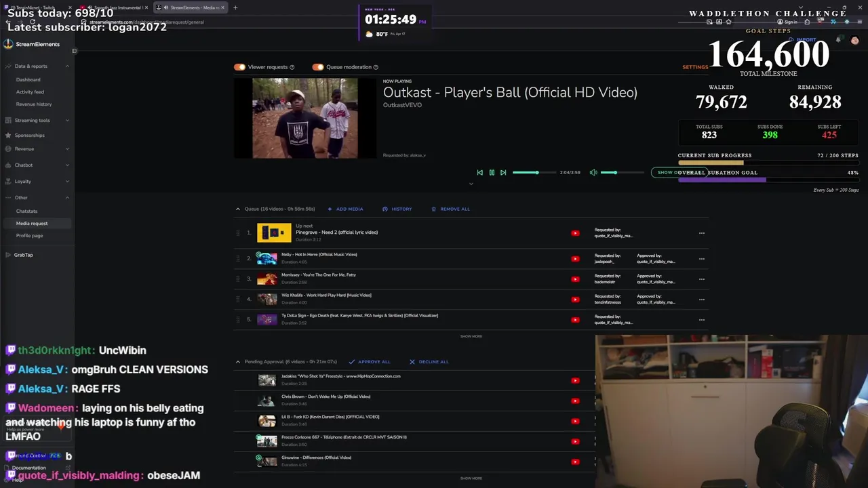Collapse player chevron below controls

tap(471, 184)
